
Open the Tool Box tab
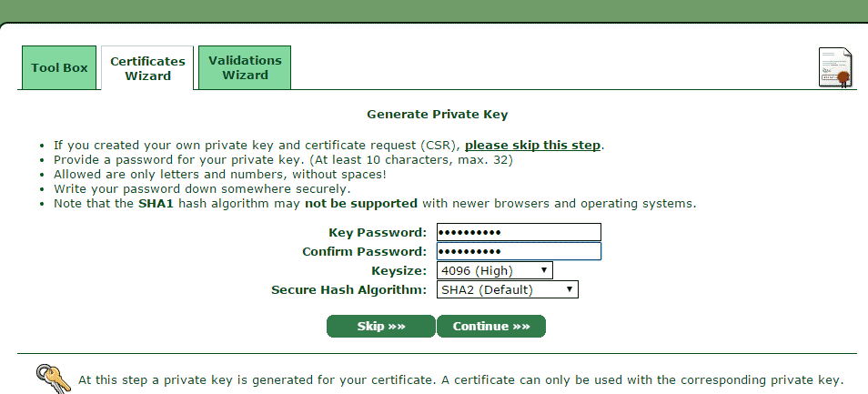tap(59, 68)
